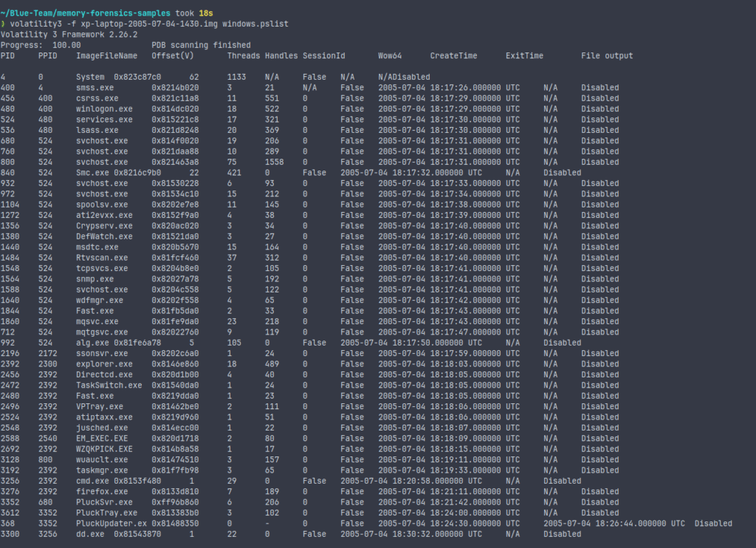Select cmd.exe process name

(92, 481)
